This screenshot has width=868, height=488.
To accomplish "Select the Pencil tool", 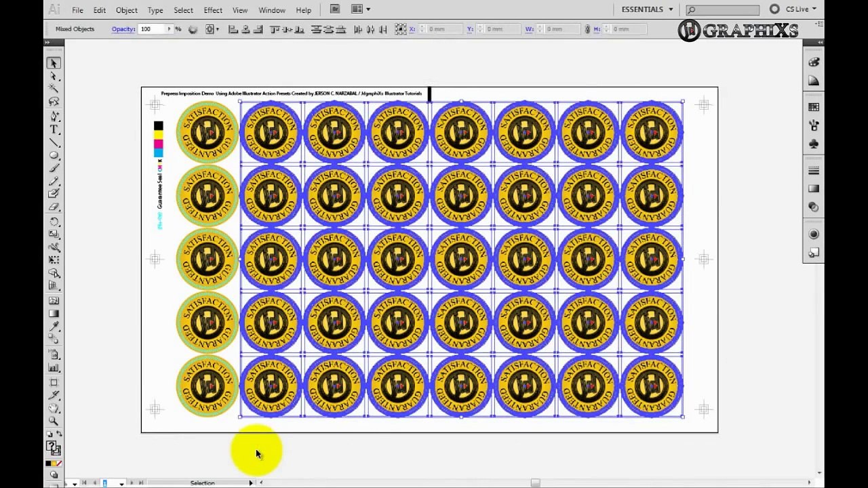I will (54, 181).
